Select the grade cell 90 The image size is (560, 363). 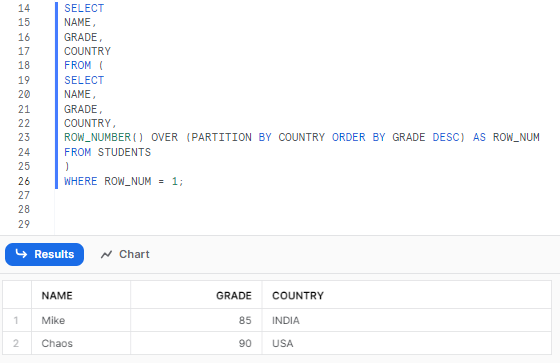point(196,343)
